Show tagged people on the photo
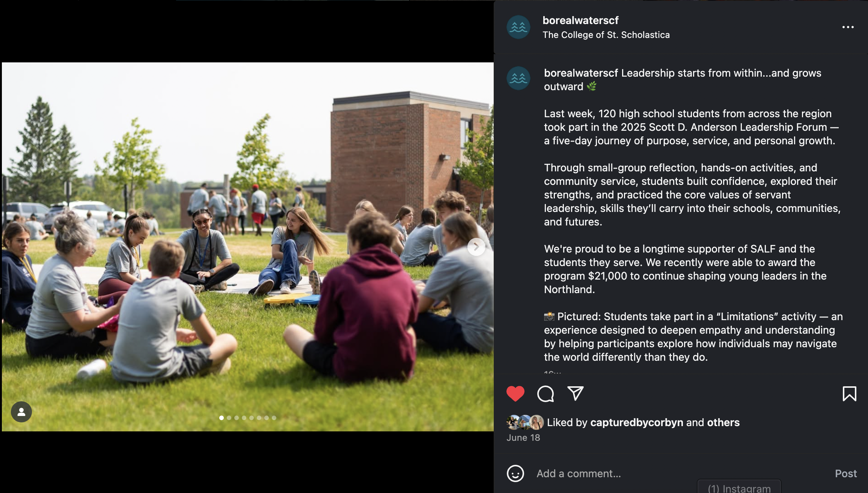 coord(21,412)
